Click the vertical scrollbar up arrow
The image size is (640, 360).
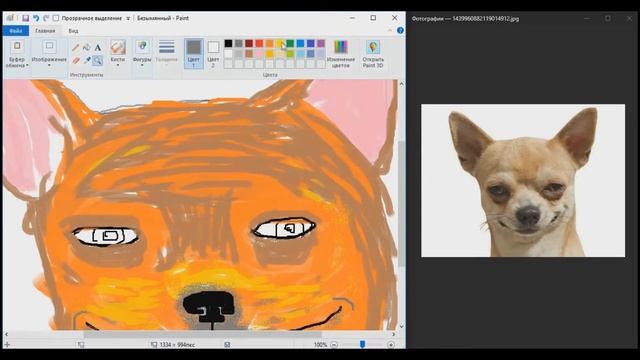(x=401, y=84)
